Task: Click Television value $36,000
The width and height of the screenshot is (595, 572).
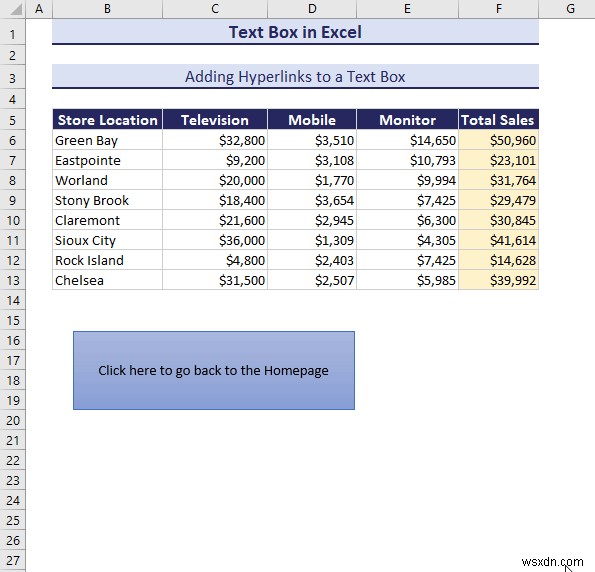Action: click(215, 240)
